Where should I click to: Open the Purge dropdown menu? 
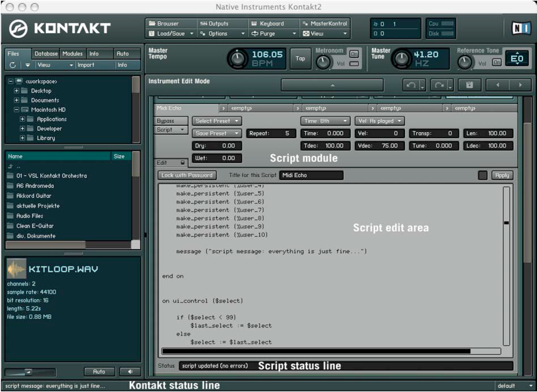(x=273, y=33)
